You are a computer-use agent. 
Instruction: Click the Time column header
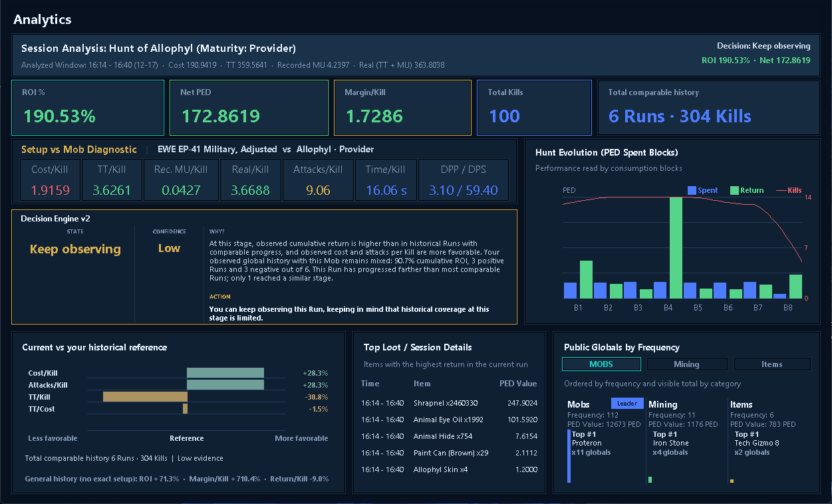coord(370,384)
